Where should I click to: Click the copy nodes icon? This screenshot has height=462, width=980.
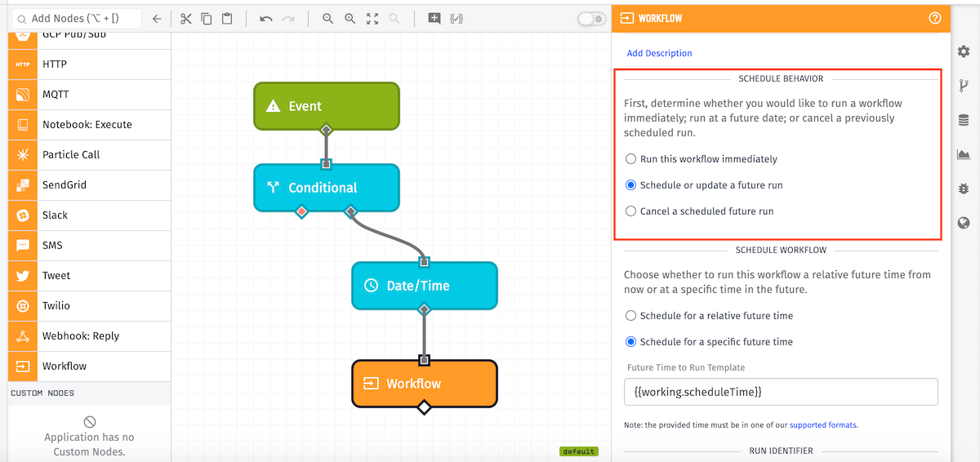point(207,19)
